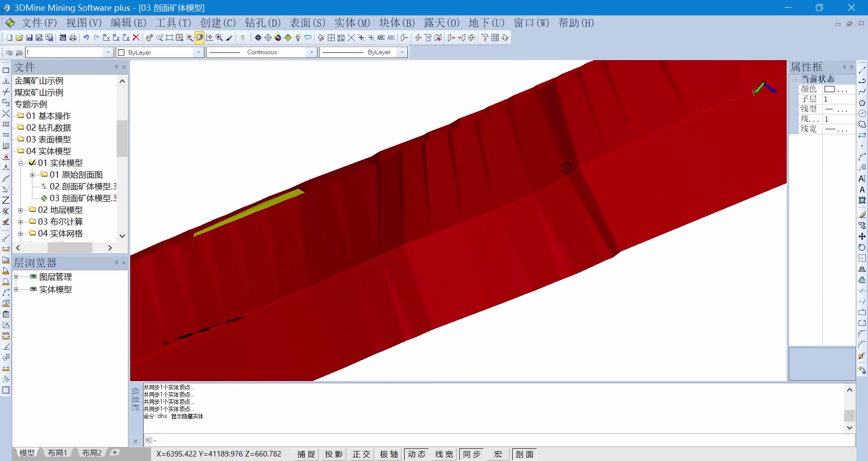This screenshot has width=868, height=461.
Task: Click the Undo arrow icon
Action: [86, 38]
